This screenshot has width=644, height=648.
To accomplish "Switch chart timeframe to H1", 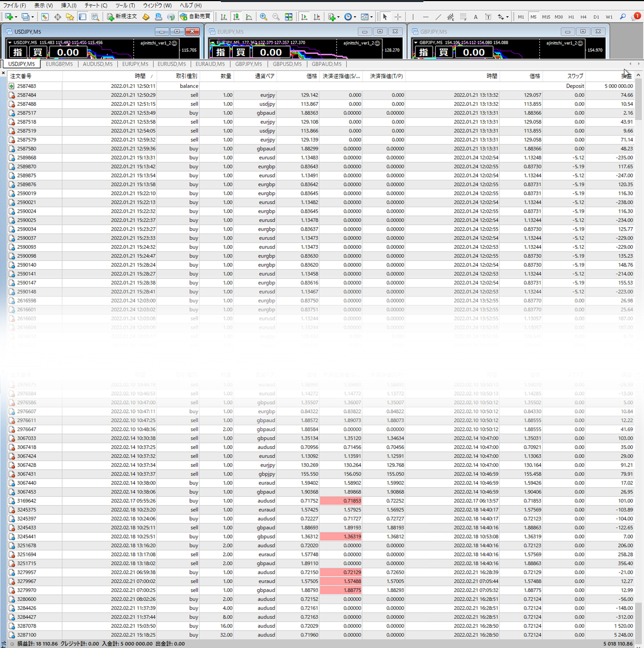I will pyautogui.click(x=571, y=17).
